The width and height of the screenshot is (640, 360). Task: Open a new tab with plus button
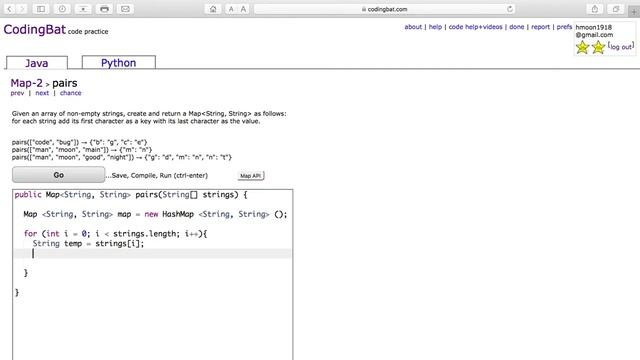point(634,11)
